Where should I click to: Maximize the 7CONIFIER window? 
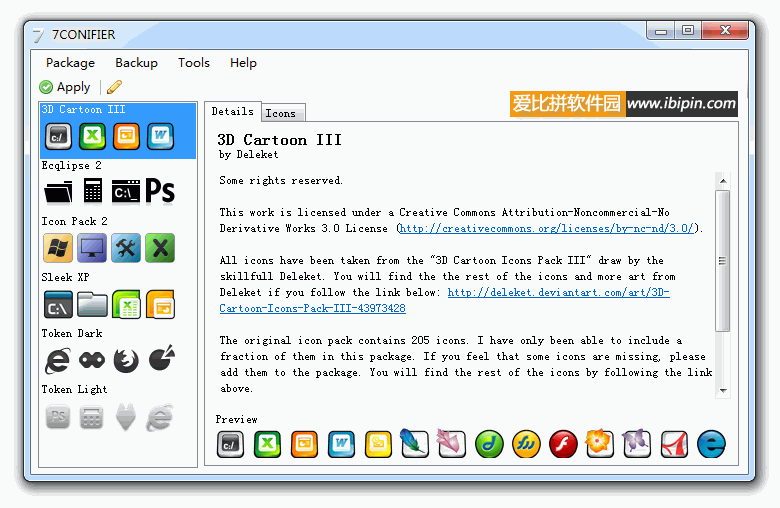(688, 31)
